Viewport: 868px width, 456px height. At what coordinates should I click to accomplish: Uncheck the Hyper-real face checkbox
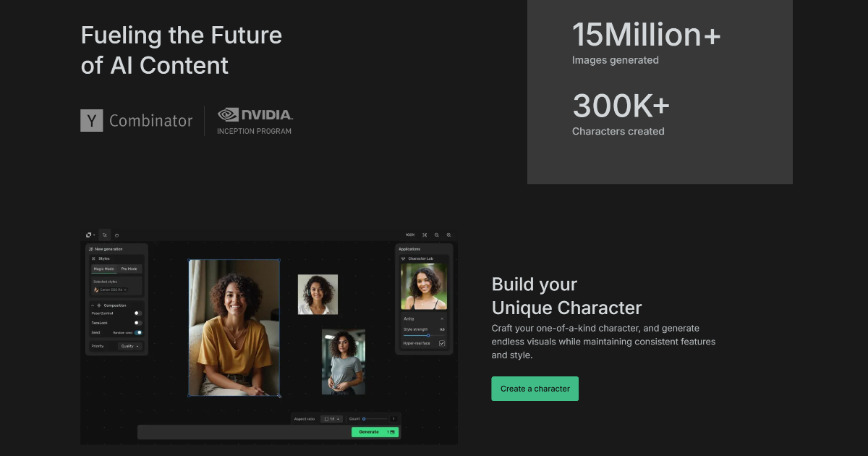(442, 343)
